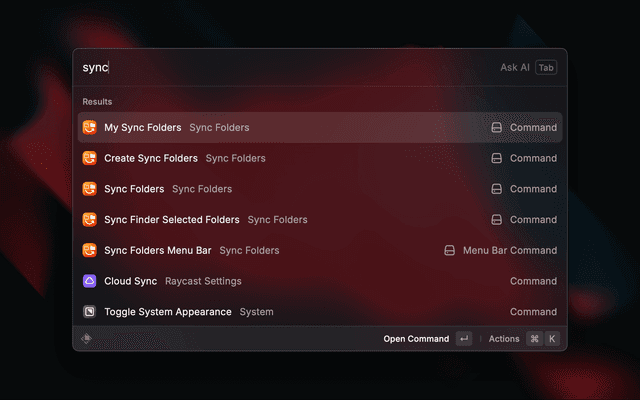
Task: Click the Ask AI label
Action: [514, 68]
